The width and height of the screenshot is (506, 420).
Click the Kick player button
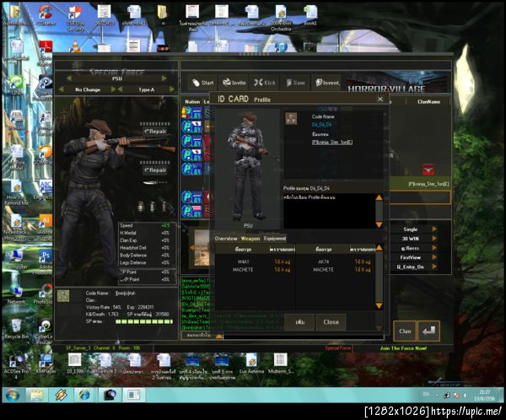coord(265,83)
